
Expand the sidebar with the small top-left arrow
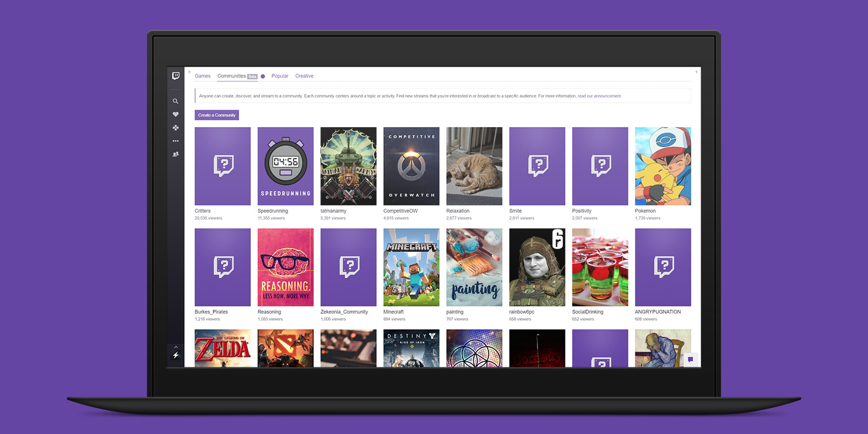[190, 72]
